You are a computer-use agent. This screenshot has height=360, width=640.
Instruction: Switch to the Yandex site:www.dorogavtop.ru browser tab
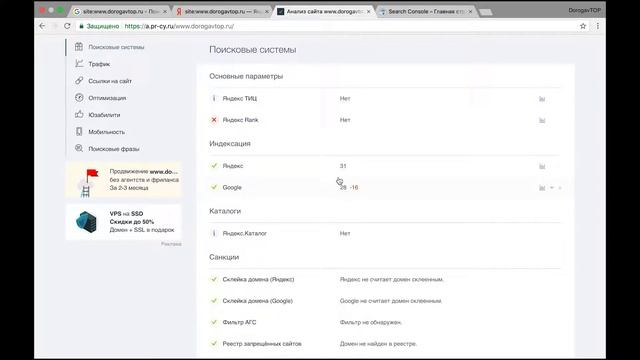pos(222,11)
